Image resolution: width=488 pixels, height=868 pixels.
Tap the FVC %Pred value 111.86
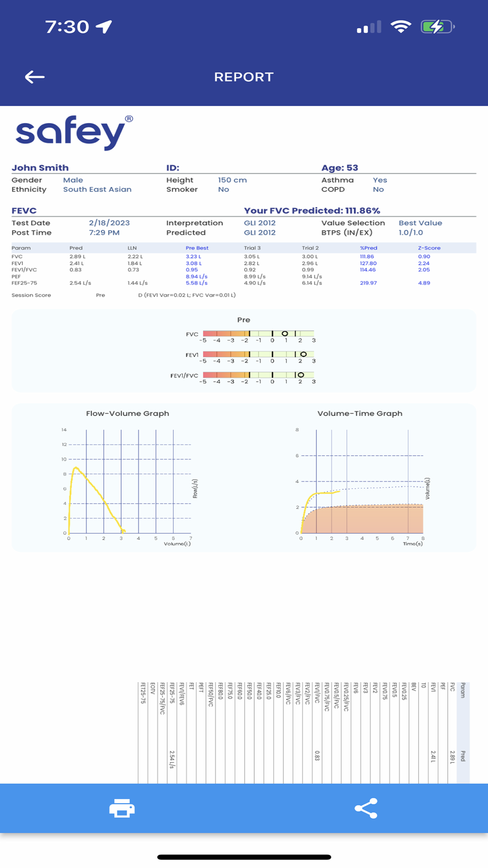click(x=367, y=256)
